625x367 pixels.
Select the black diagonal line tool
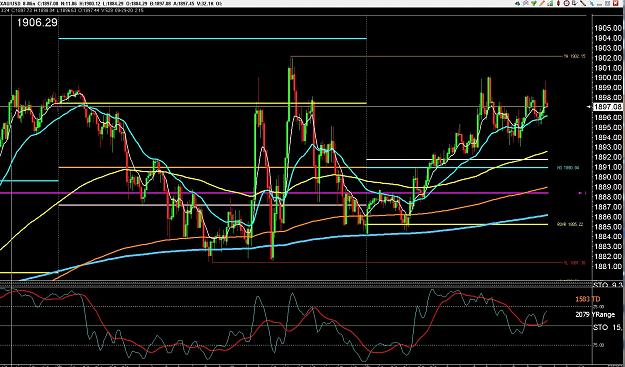[x=583, y=3]
